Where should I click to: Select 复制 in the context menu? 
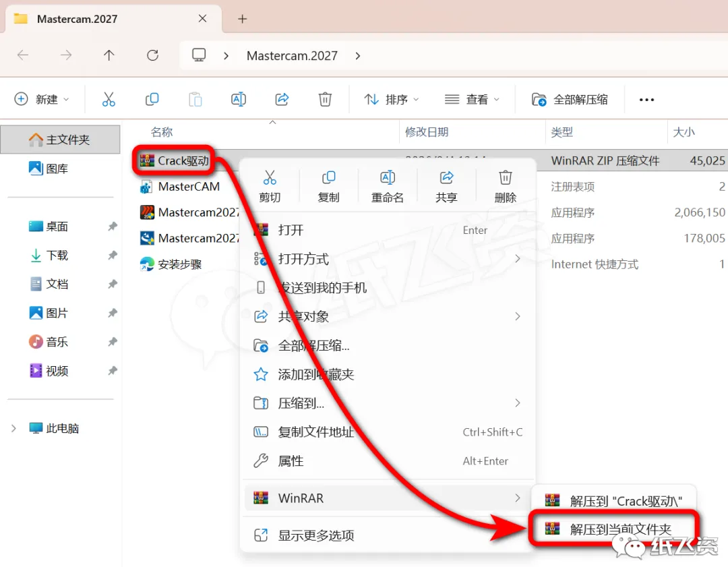coord(329,187)
